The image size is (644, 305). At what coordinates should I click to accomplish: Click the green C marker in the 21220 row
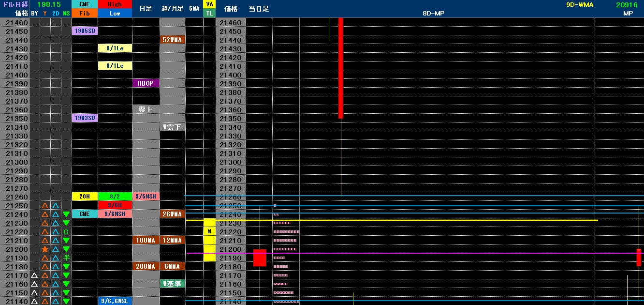(x=66, y=232)
